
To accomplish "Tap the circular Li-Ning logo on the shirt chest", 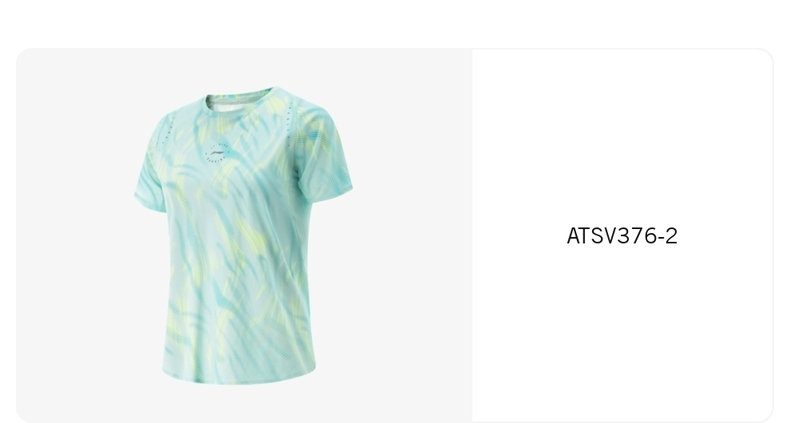I will point(218,151).
